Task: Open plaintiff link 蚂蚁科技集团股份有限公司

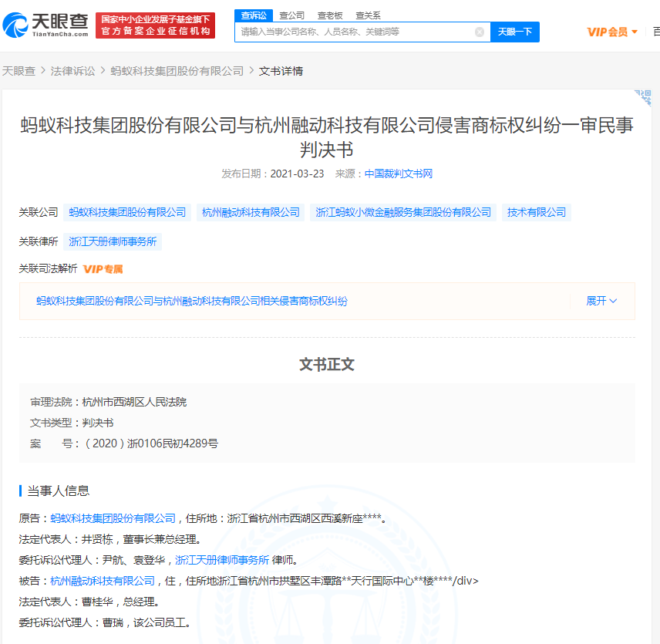Action: [x=113, y=518]
